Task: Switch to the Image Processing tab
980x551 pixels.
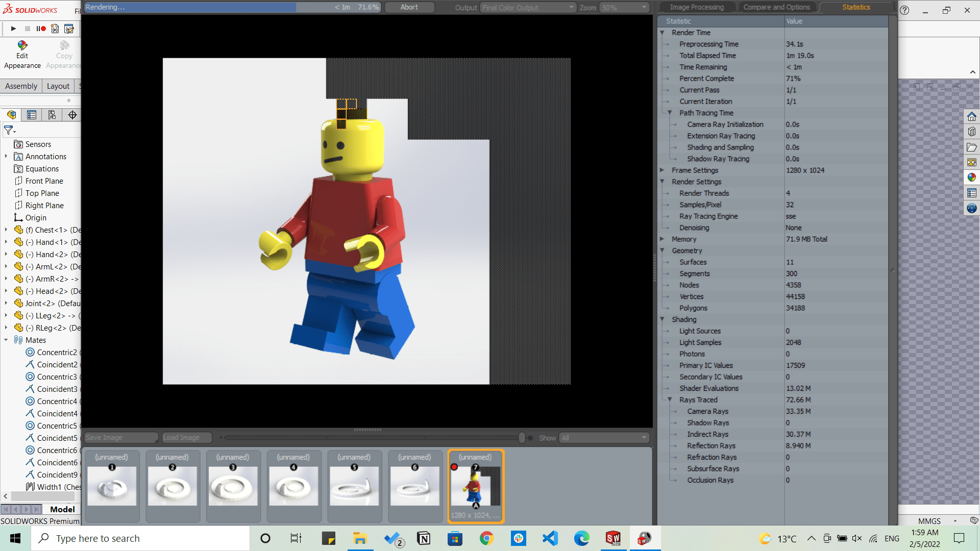Action: coord(697,7)
